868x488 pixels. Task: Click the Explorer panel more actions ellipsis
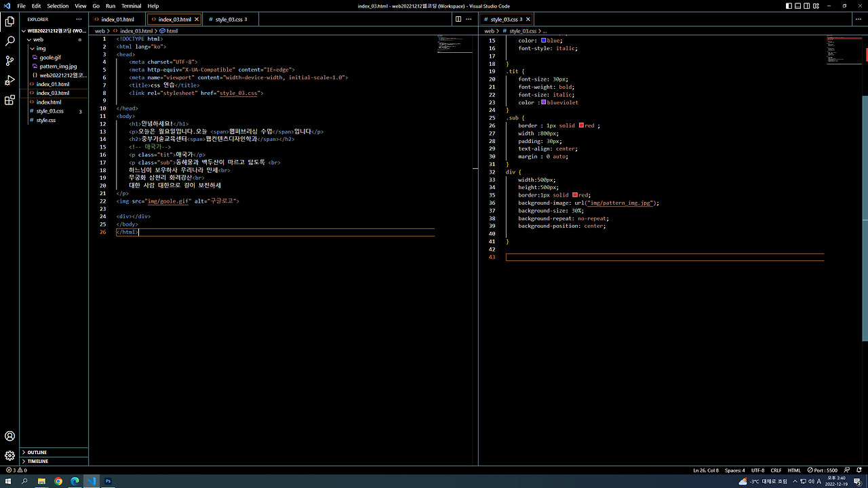(79, 20)
